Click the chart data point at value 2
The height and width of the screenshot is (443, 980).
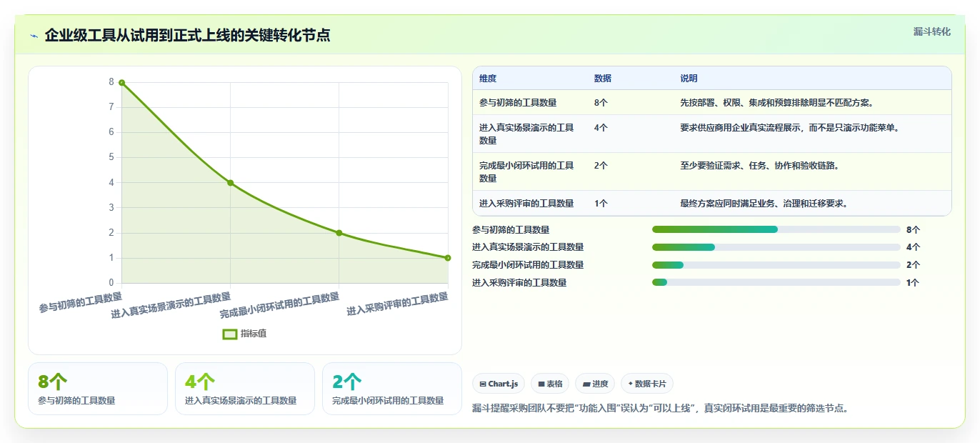[x=339, y=233]
